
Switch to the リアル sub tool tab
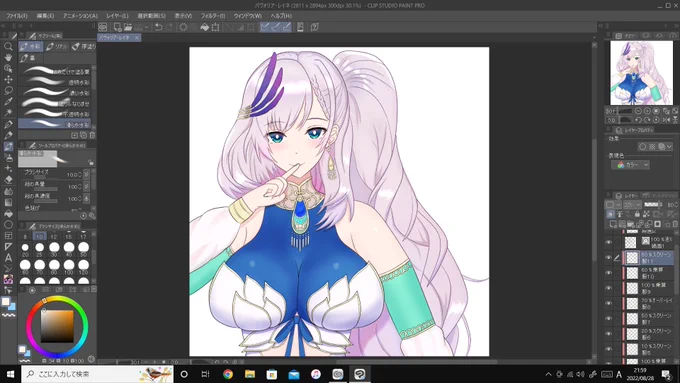pyautogui.click(x=56, y=46)
